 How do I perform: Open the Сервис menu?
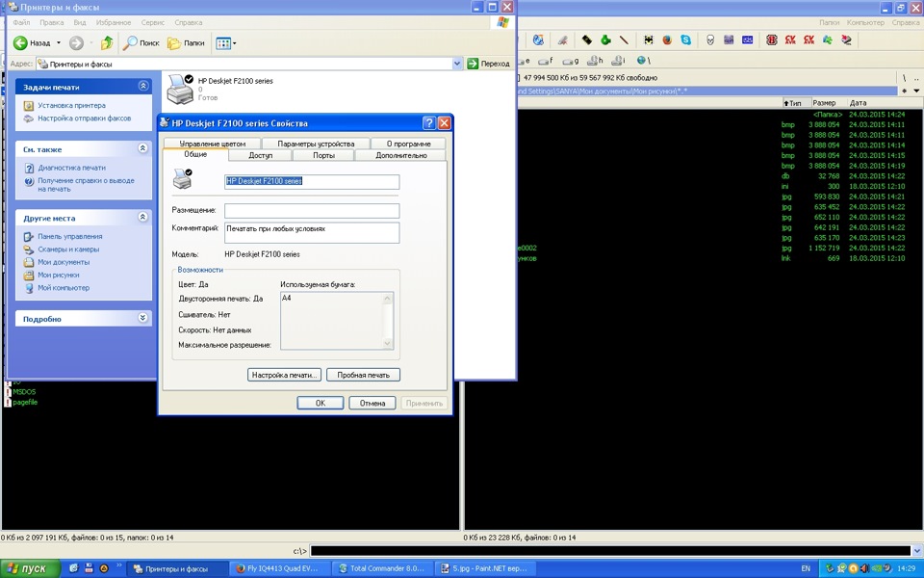point(153,22)
